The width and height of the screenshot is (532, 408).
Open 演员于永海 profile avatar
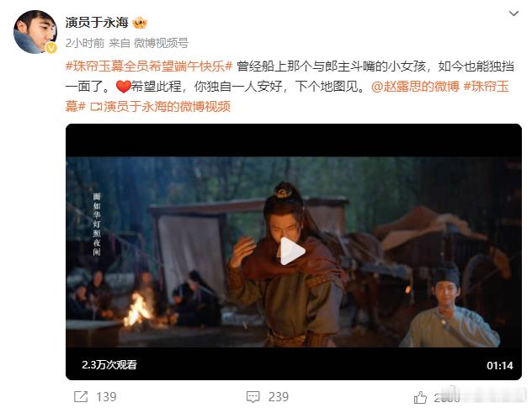[35, 32]
